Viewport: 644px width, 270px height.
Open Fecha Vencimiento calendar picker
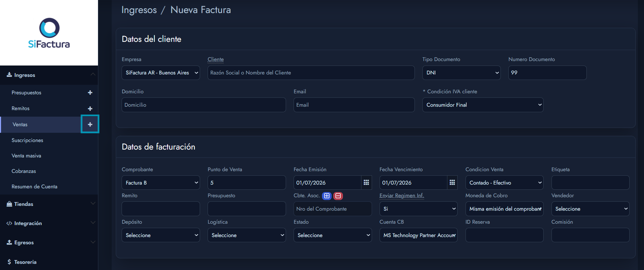point(452,183)
